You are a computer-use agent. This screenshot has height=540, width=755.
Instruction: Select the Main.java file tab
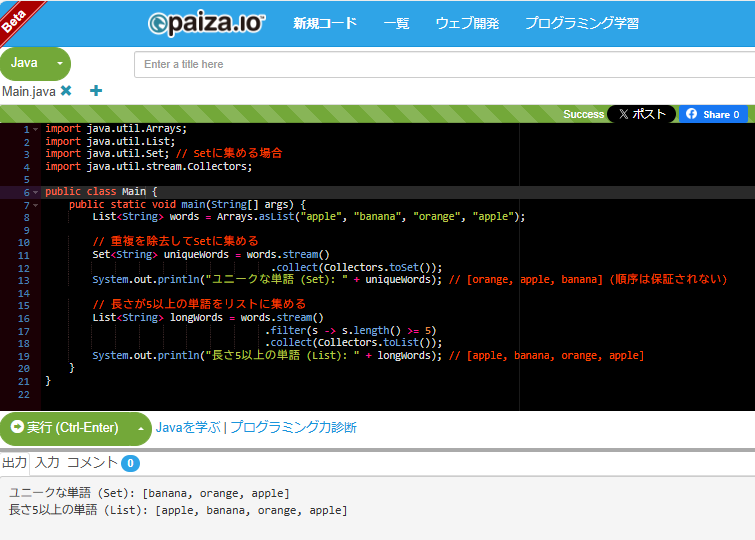pos(28,91)
